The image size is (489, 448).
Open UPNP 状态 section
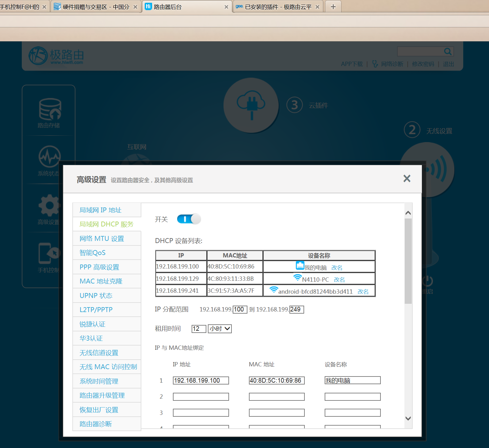coord(107,295)
